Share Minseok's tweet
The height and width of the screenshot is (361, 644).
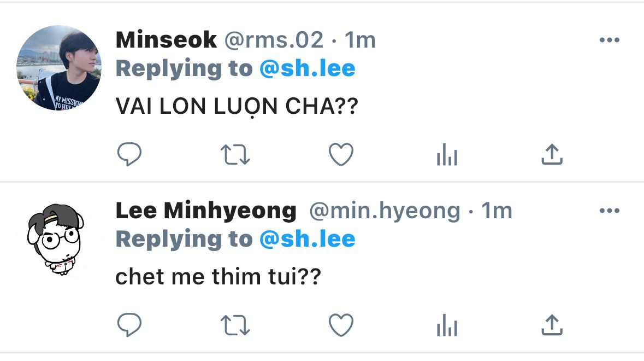(x=552, y=154)
